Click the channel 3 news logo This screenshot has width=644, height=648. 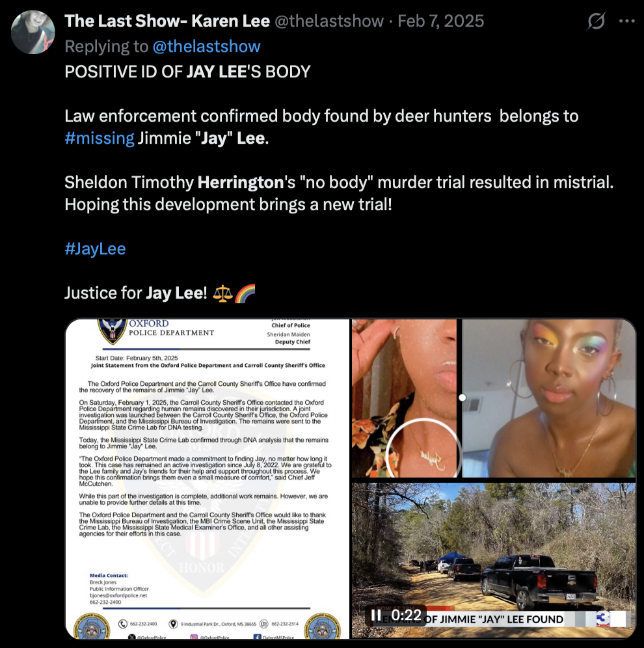(x=604, y=619)
